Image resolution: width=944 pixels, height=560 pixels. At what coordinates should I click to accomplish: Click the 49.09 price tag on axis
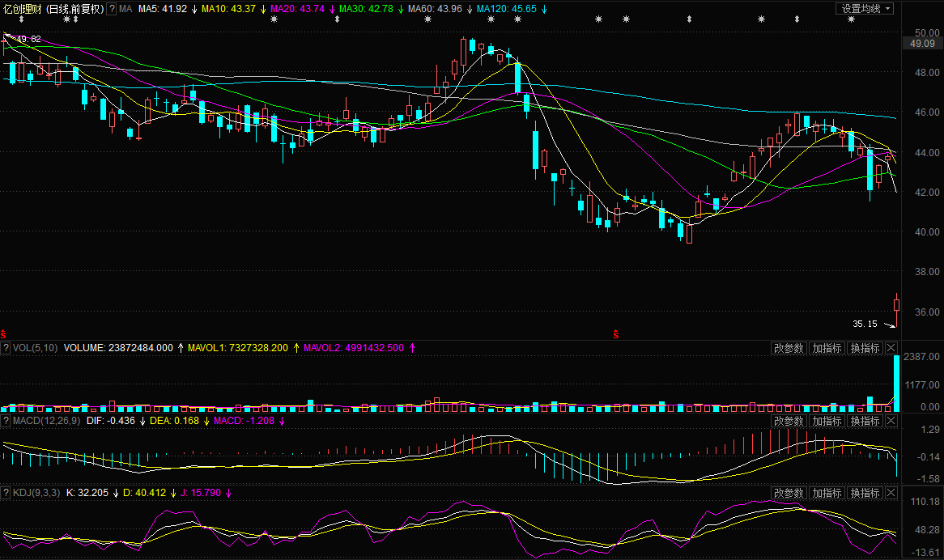[x=922, y=44]
